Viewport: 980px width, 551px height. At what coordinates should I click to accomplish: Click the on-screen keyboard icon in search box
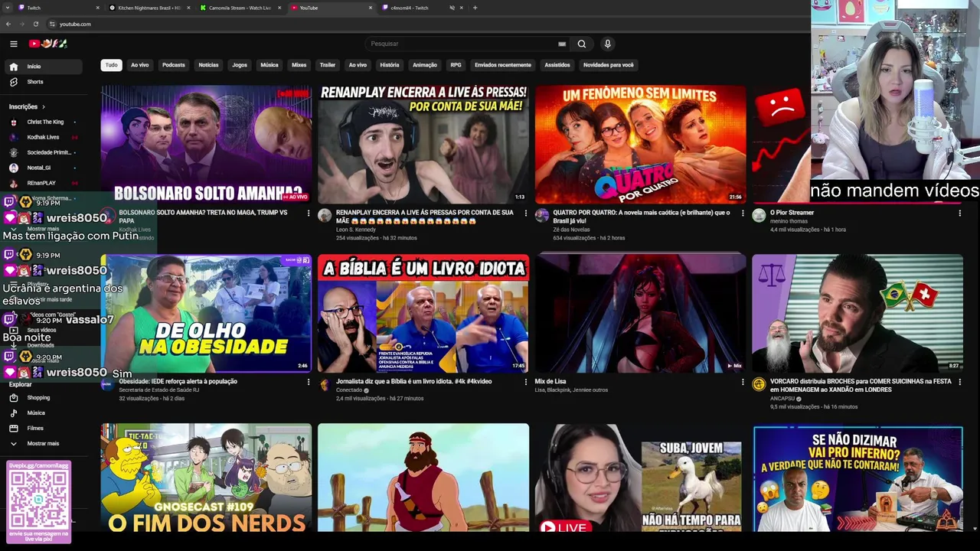[562, 44]
